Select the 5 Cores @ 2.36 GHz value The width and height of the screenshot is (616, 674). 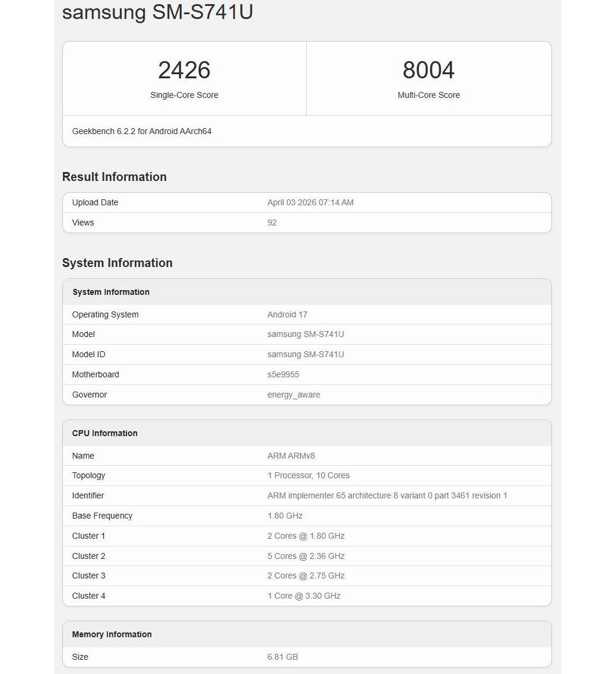(306, 556)
